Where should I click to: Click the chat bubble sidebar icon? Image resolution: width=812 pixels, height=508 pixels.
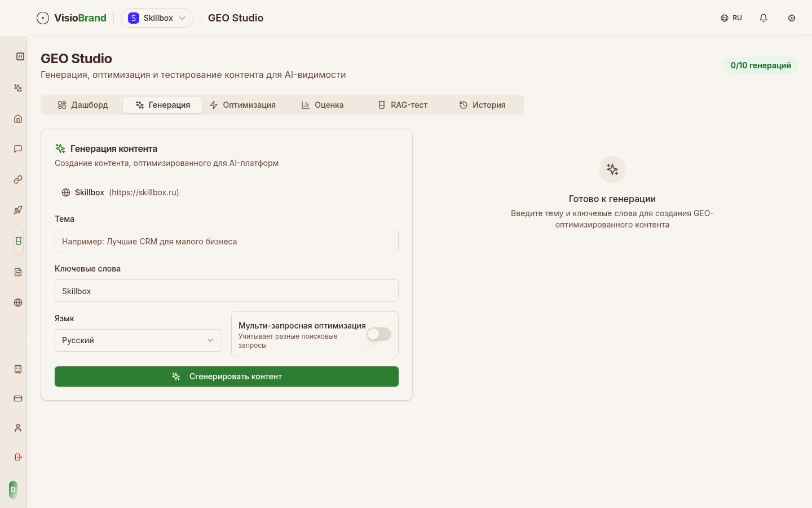[x=18, y=149]
